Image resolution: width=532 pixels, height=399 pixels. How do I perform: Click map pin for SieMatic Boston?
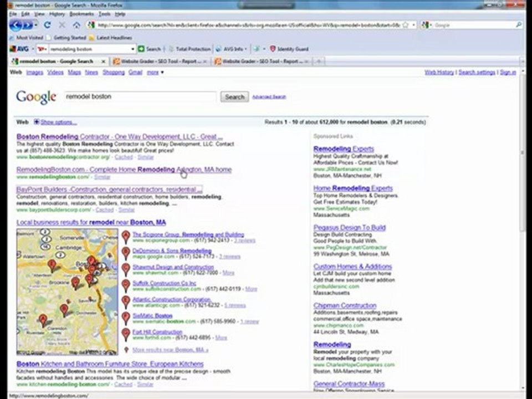click(126, 318)
